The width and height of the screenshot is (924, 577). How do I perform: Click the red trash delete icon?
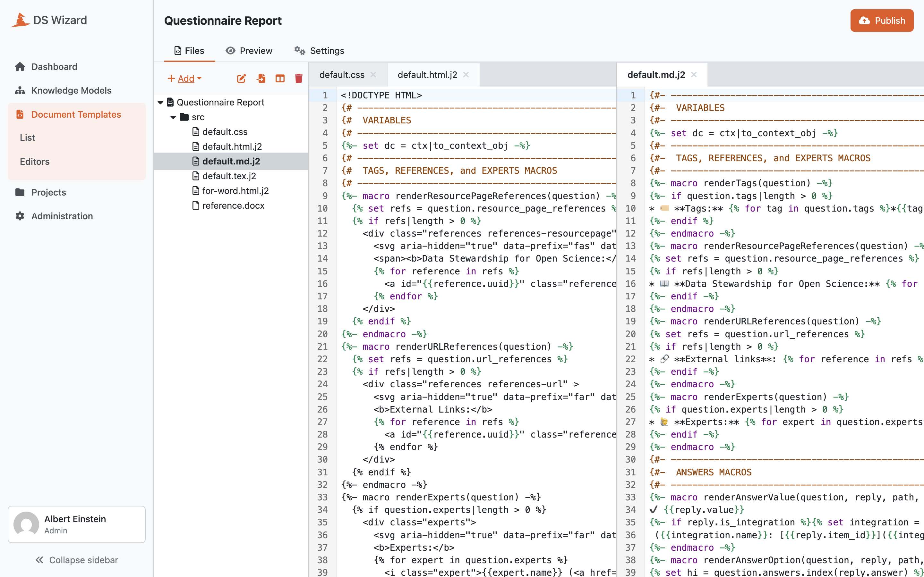click(299, 79)
